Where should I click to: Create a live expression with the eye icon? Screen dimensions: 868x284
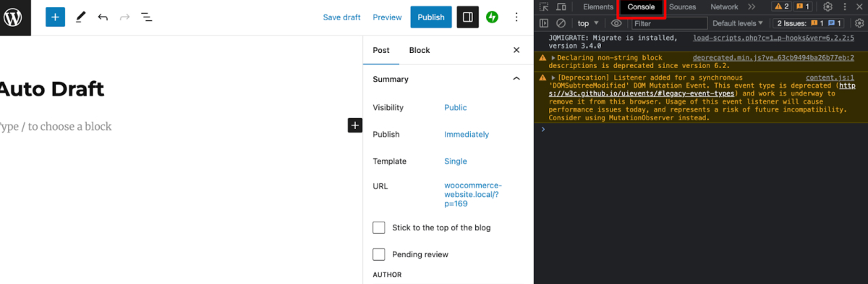[x=616, y=23]
